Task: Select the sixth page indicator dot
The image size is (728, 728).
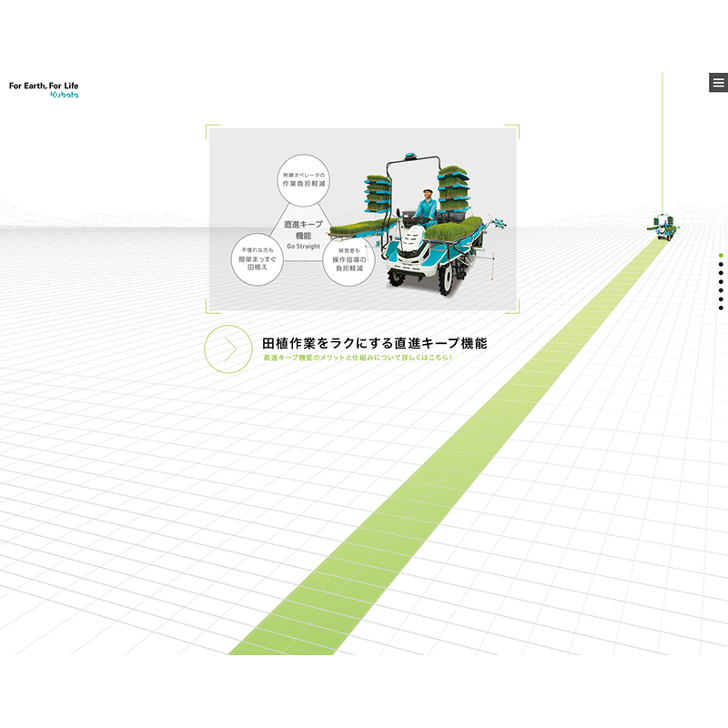Action: pyautogui.click(x=721, y=299)
